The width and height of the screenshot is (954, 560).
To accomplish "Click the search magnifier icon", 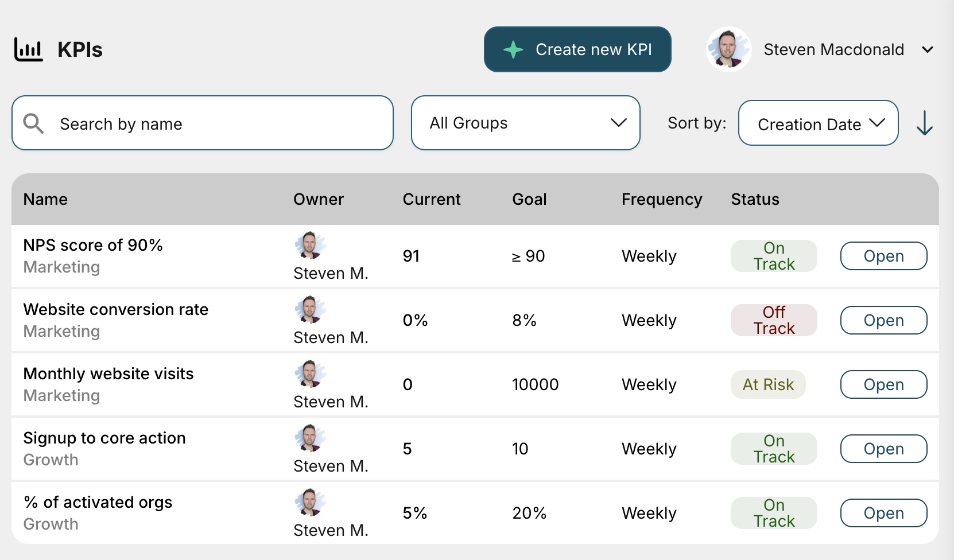I will [x=33, y=123].
